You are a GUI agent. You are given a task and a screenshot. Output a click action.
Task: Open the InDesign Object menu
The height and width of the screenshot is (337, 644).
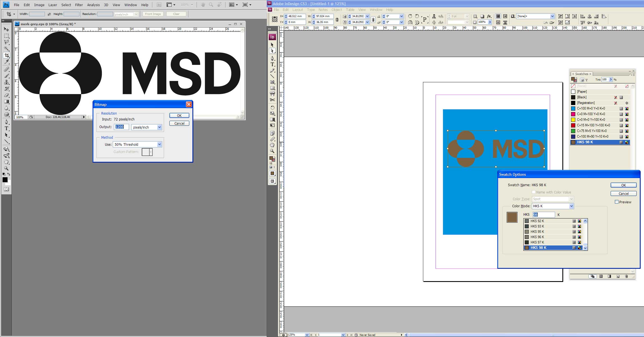pyautogui.click(x=337, y=10)
